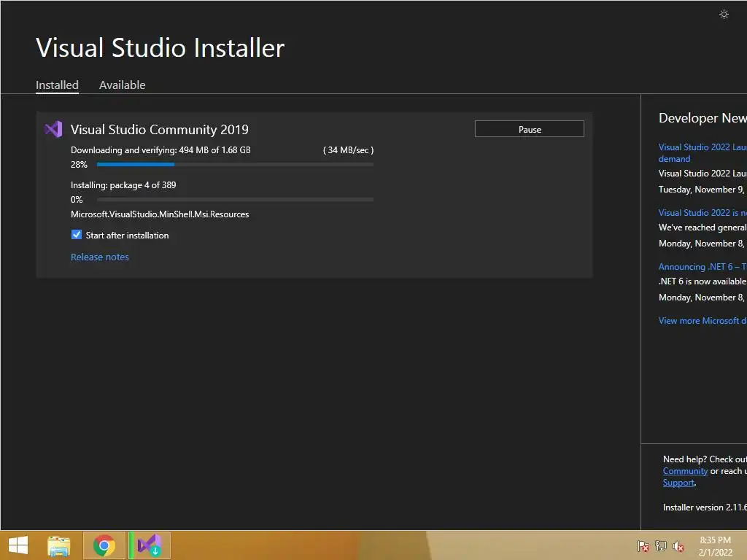Click the brightness/theme icon at top right
The height and width of the screenshot is (560, 747).
point(724,15)
